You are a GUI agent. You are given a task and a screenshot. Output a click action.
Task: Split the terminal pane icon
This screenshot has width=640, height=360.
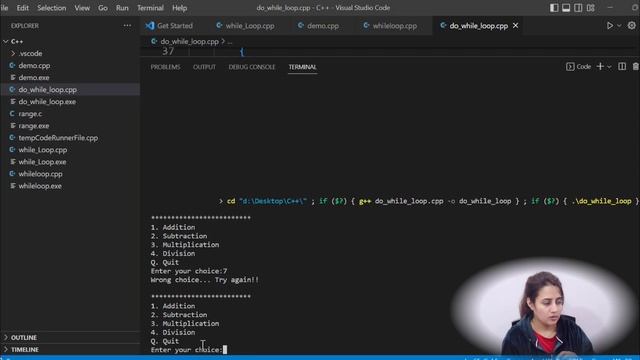click(622, 67)
